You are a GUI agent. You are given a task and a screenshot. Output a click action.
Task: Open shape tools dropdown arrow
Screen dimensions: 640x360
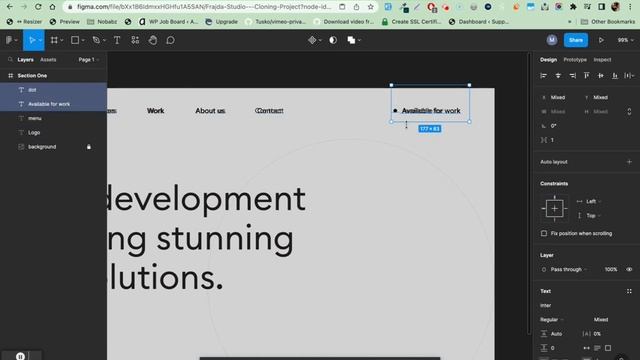pos(83,40)
